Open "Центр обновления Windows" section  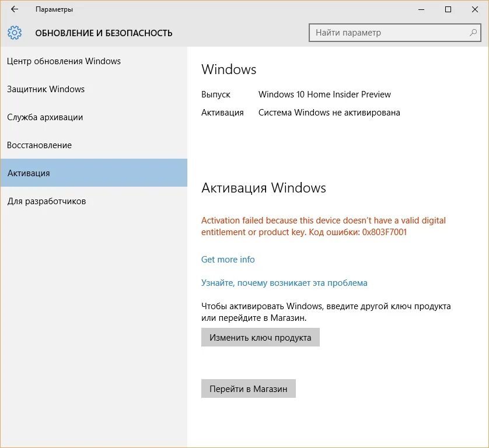tap(93, 61)
